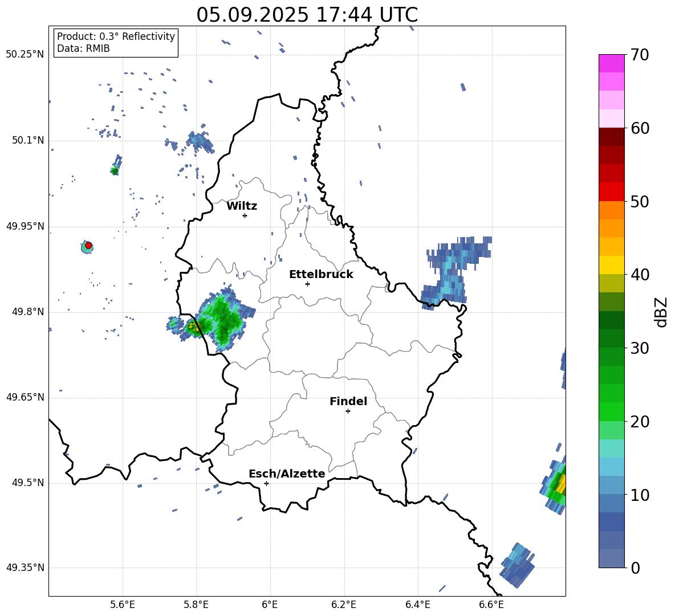Click the 60 colorbar tick label

(640, 128)
